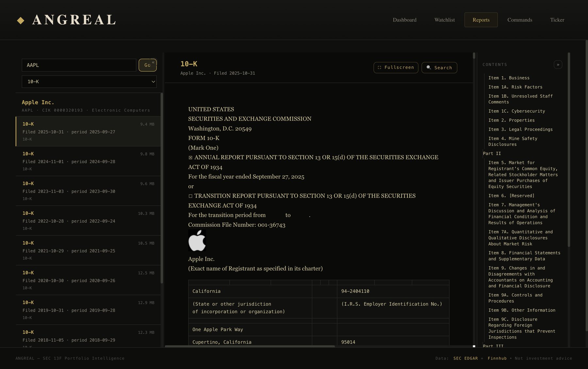Image resolution: width=588 pixels, height=369 pixels.
Task: Open the Commands tab
Action: (520, 20)
